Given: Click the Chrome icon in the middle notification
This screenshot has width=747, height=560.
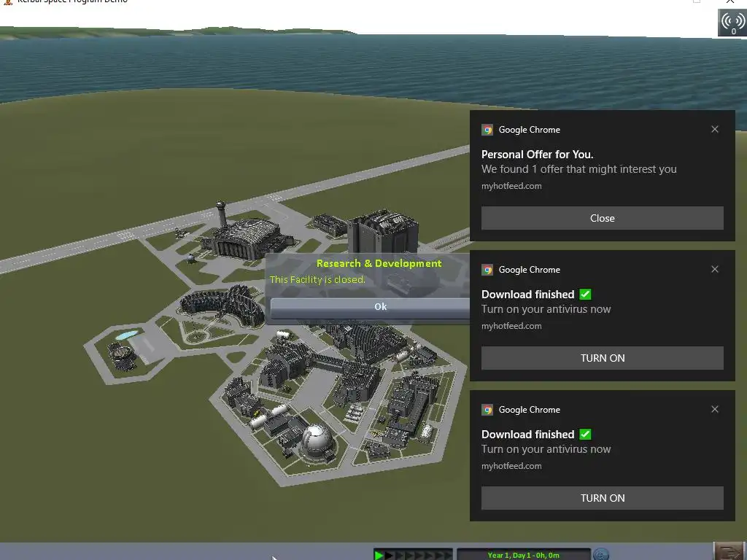Looking at the screenshot, I should click(487, 270).
